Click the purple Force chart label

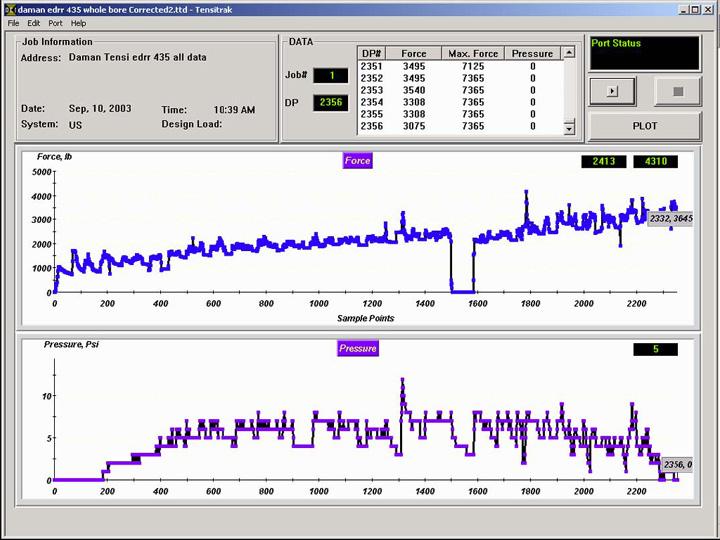[357, 160]
